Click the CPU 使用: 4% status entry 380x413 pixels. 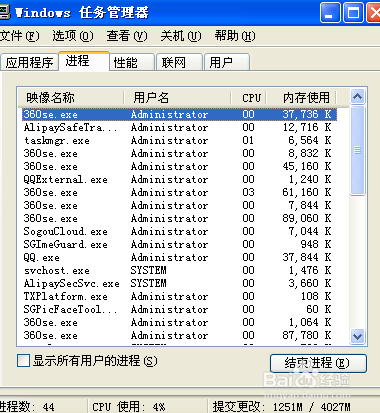click(x=129, y=407)
